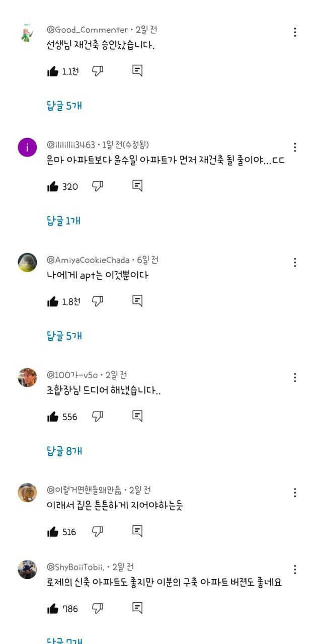Open more options for @ShyBoiiTobii. comment
This screenshot has width=322, height=644.
tap(295, 570)
